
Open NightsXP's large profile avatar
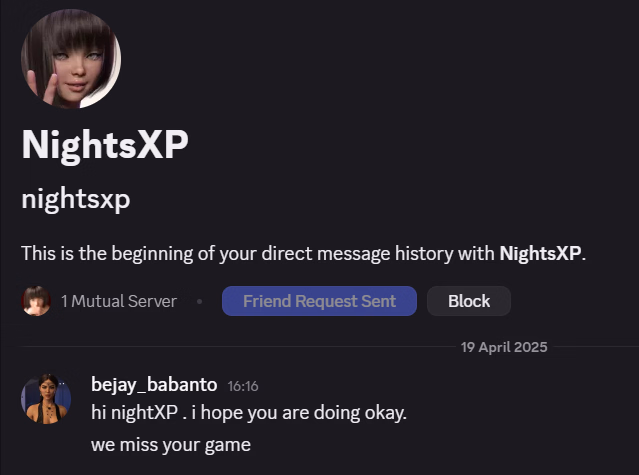(x=70, y=59)
